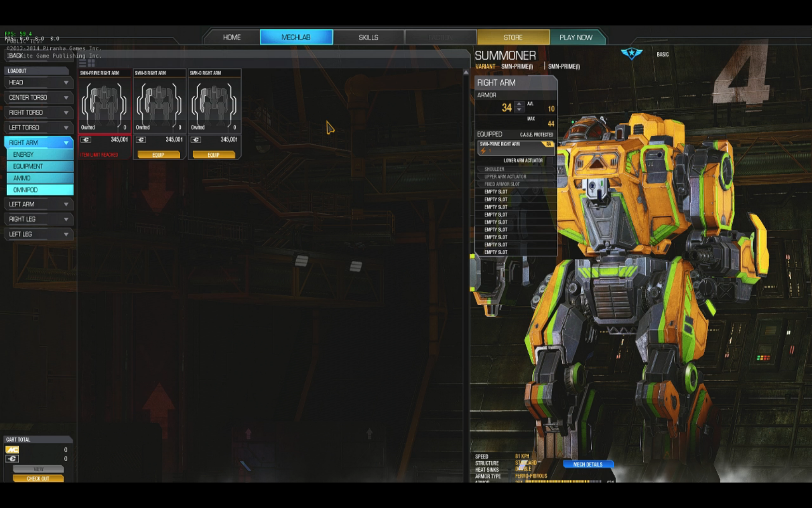This screenshot has width=812, height=508.
Task: Select SMN-PRIME Right Arm mech thumbnail
Action: point(104,105)
